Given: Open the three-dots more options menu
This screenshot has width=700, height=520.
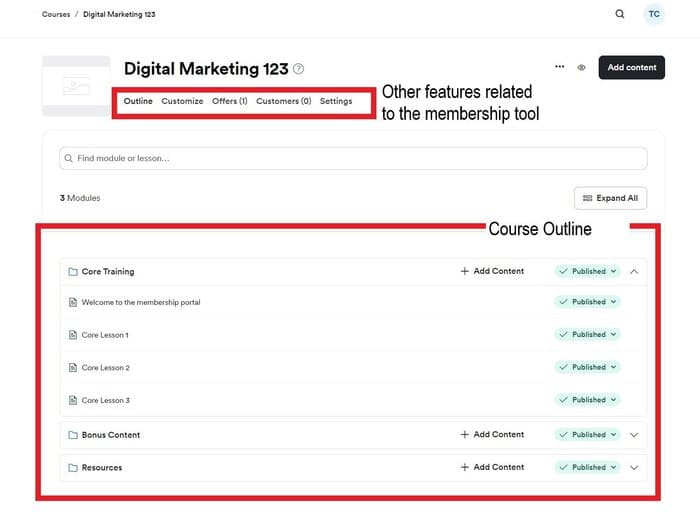Looking at the screenshot, I should coord(559,67).
